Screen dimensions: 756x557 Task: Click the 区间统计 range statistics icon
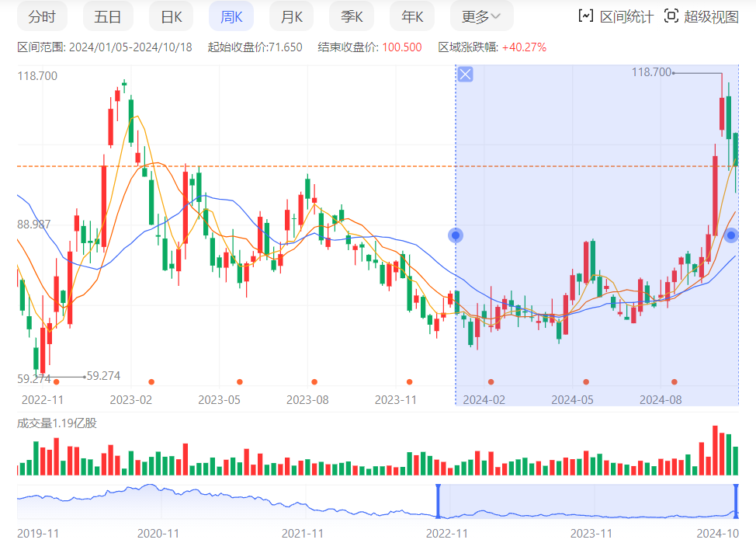click(x=586, y=16)
